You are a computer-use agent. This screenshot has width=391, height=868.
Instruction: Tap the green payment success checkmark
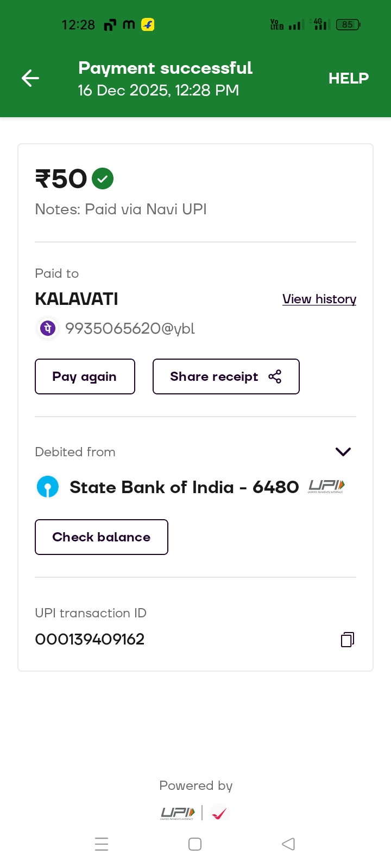[x=103, y=178]
